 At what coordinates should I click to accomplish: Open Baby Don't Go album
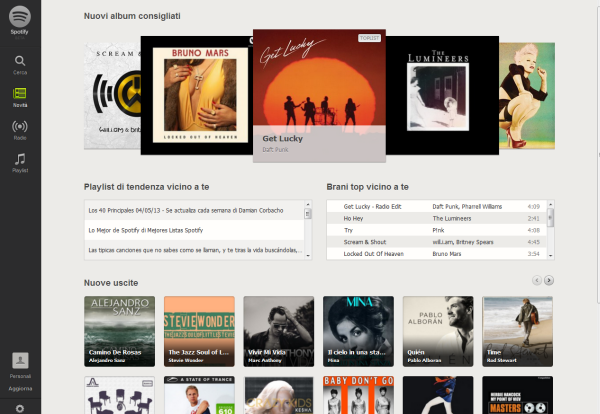(x=359, y=395)
